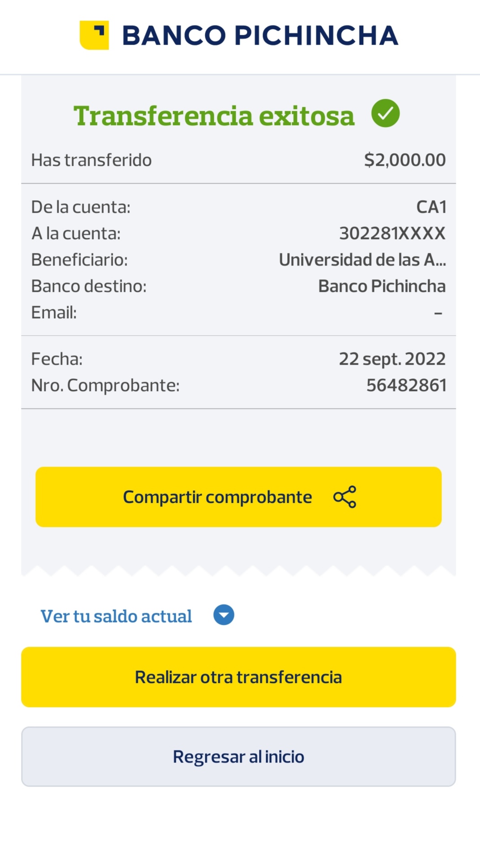The height and width of the screenshot is (868, 480).
Task: Open the Ver tu saldo actual link
Action: pos(116,616)
